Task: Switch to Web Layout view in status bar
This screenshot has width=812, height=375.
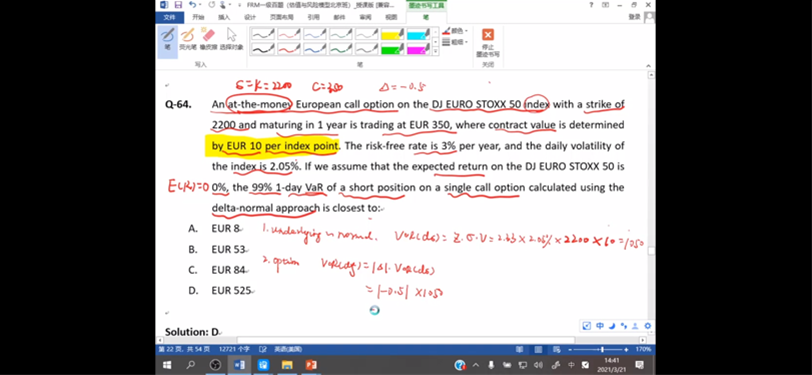Action: [x=556, y=349]
